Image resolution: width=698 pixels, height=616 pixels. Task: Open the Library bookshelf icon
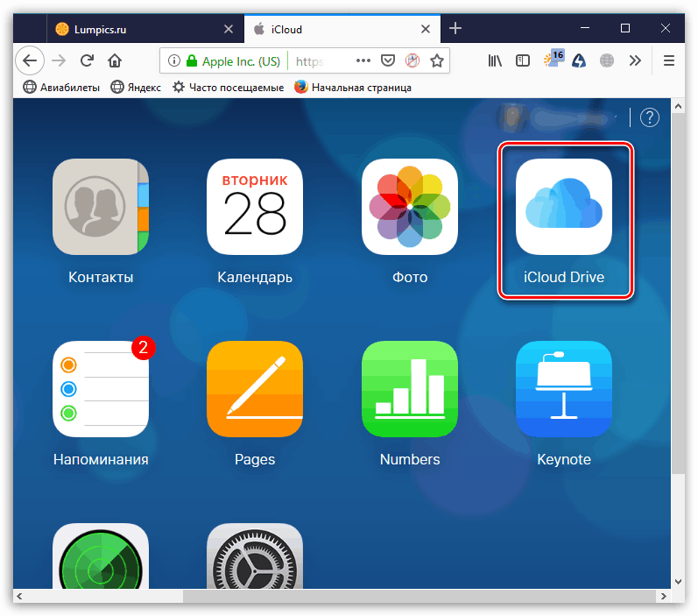coord(495,60)
